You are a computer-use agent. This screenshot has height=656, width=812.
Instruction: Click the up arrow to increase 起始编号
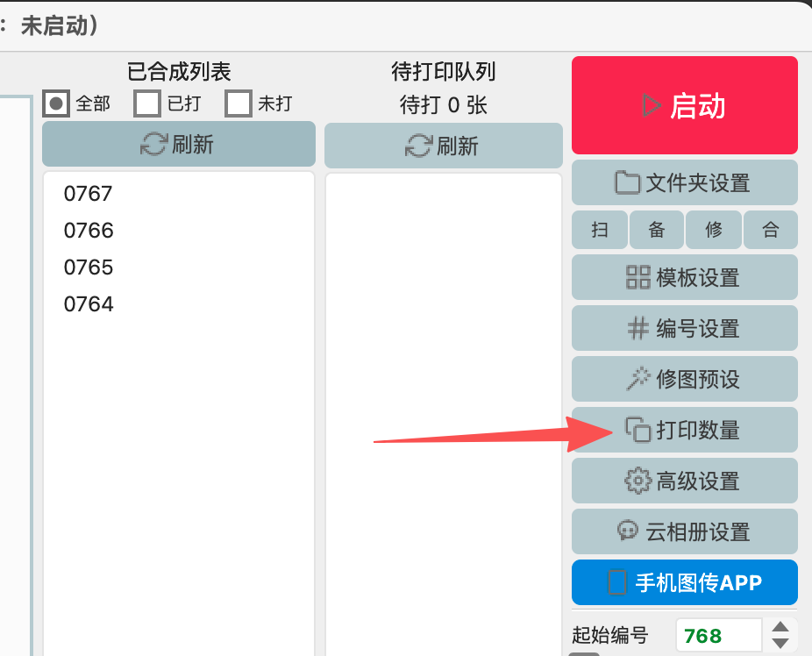pos(779,627)
